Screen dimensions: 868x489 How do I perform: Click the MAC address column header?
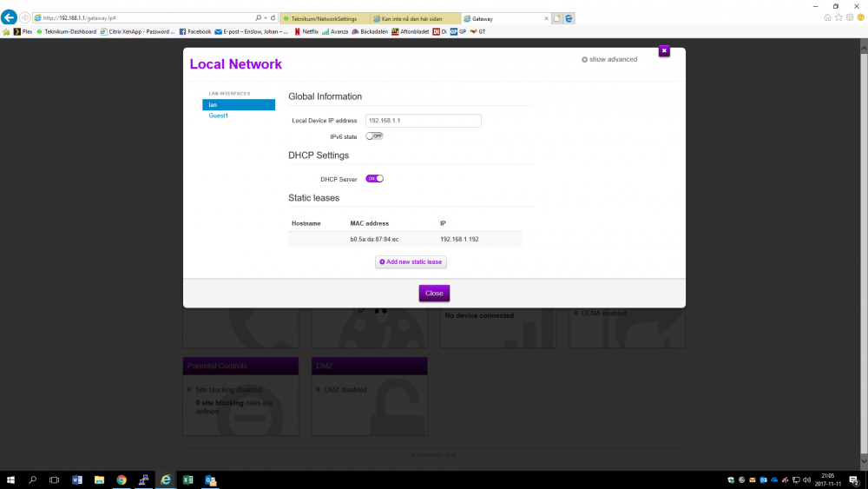pos(369,223)
